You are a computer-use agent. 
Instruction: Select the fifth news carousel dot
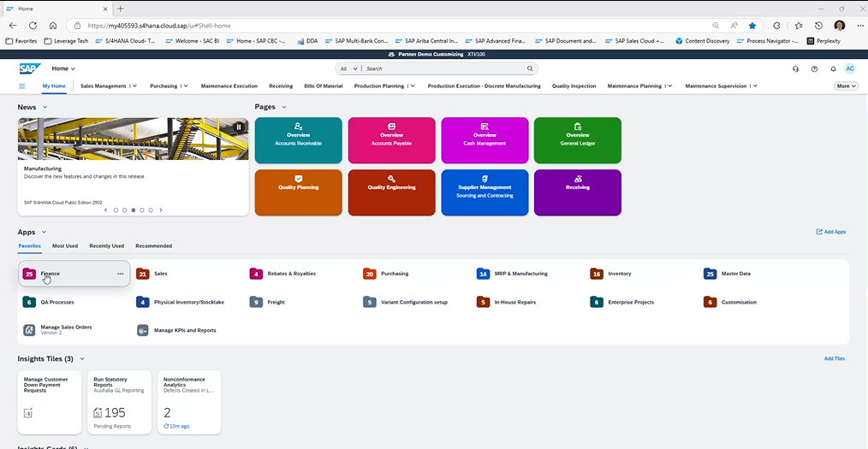(x=151, y=210)
